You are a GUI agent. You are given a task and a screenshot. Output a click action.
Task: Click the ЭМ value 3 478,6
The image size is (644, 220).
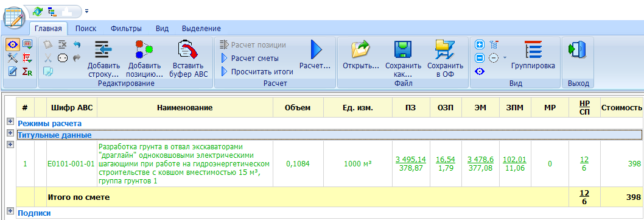480,160
